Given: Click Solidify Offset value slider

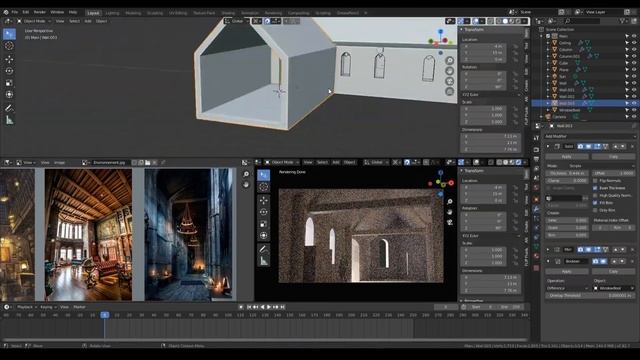Looking at the screenshot, I should click(614, 173).
